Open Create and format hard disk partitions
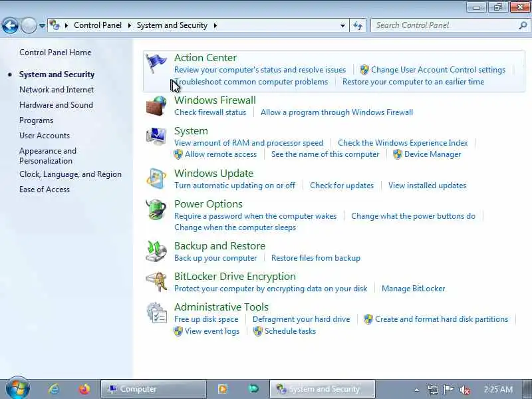Image resolution: width=532 pixels, height=399 pixels. point(442,319)
